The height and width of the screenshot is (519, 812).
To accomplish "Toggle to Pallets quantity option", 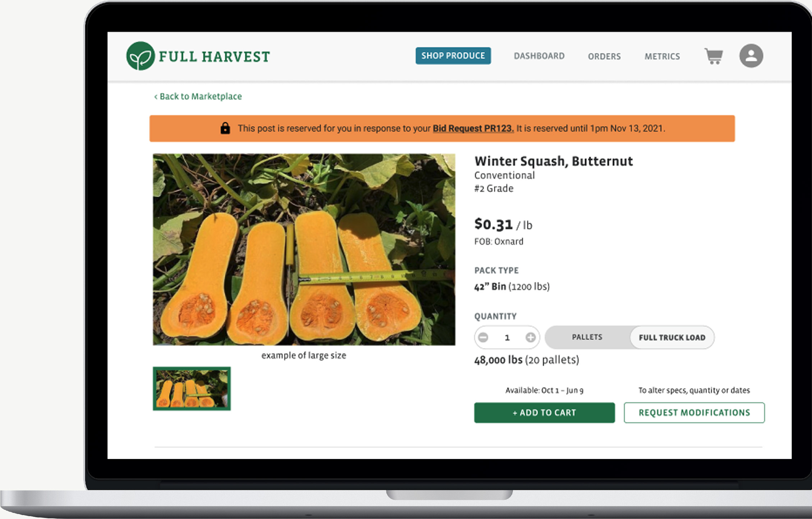I will coord(585,337).
